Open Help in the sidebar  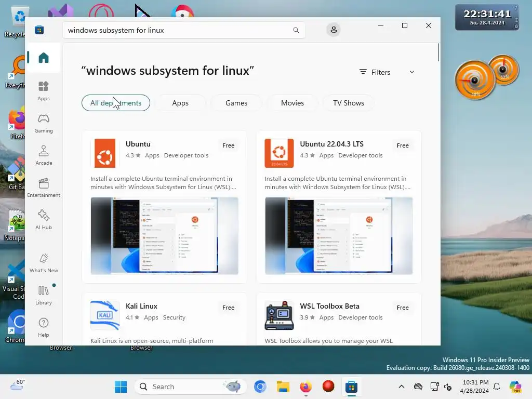44,328
